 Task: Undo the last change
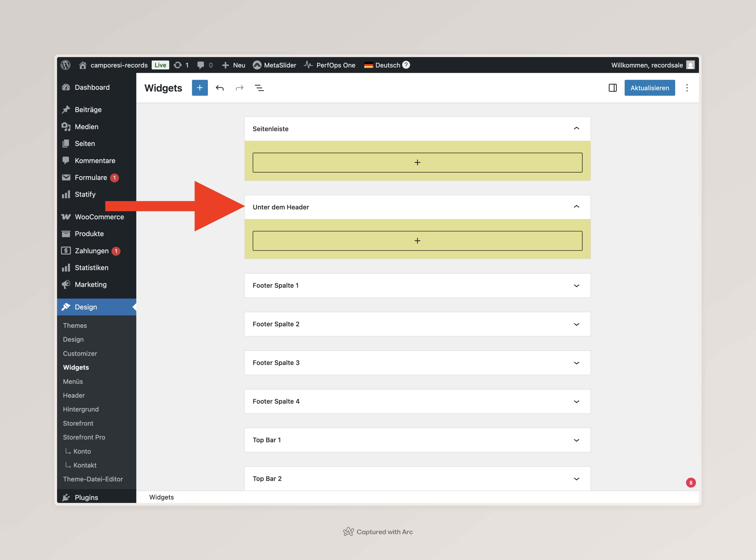[x=220, y=88]
